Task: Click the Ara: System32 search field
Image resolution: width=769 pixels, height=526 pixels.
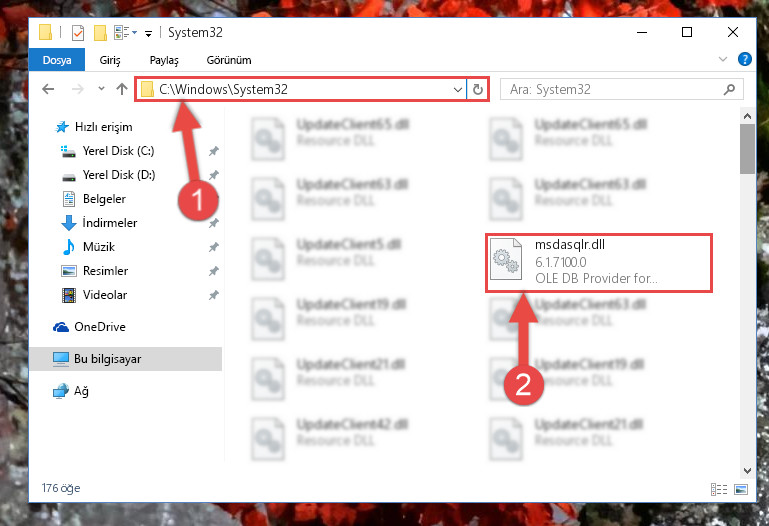Action: pos(614,89)
